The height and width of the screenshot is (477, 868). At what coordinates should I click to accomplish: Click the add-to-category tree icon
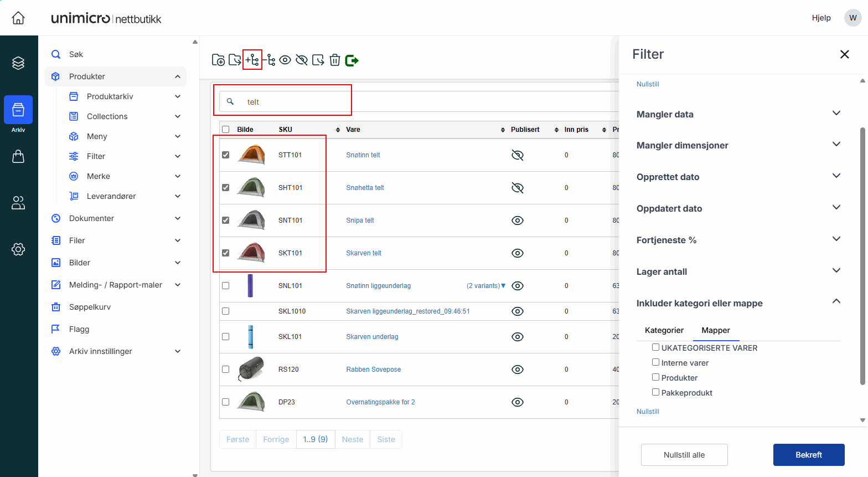point(252,60)
